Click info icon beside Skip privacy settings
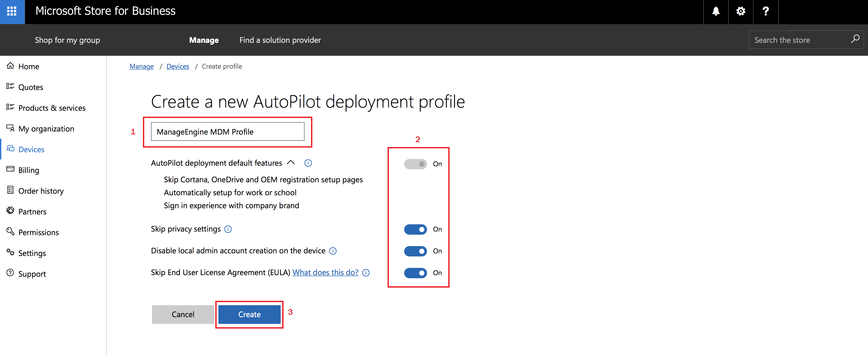 click(228, 229)
